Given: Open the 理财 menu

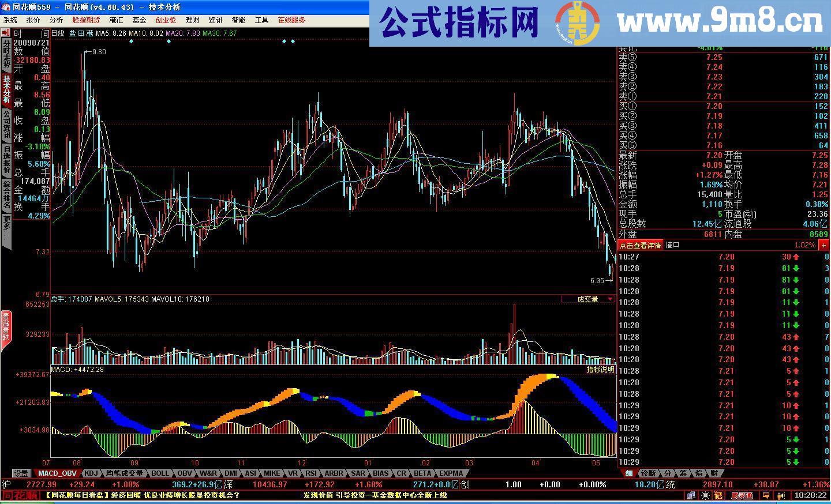Looking at the screenshot, I should pyautogui.click(x=192, y=20).
